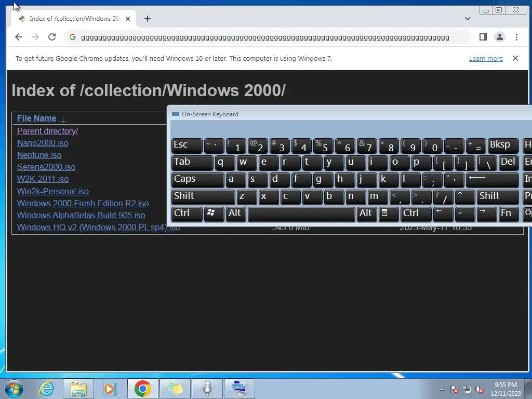Image resolution: width=532 pixels, height=399 pixels.
Task: Select the Index of /collection tab
Action: (x=74, y=19)
